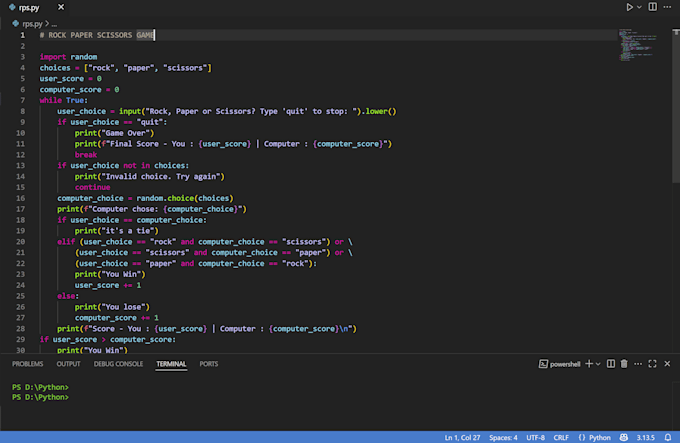This screenshot has height=443, width=680.
Task: Click 'user_score += 1' on line 24
Action: point(108,285)
